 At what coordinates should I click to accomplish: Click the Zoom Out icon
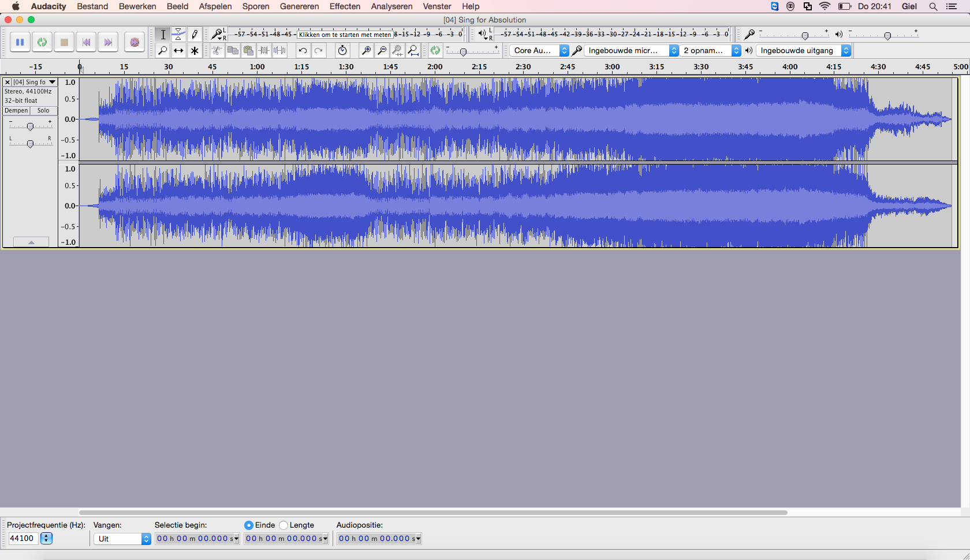(382, 50)
